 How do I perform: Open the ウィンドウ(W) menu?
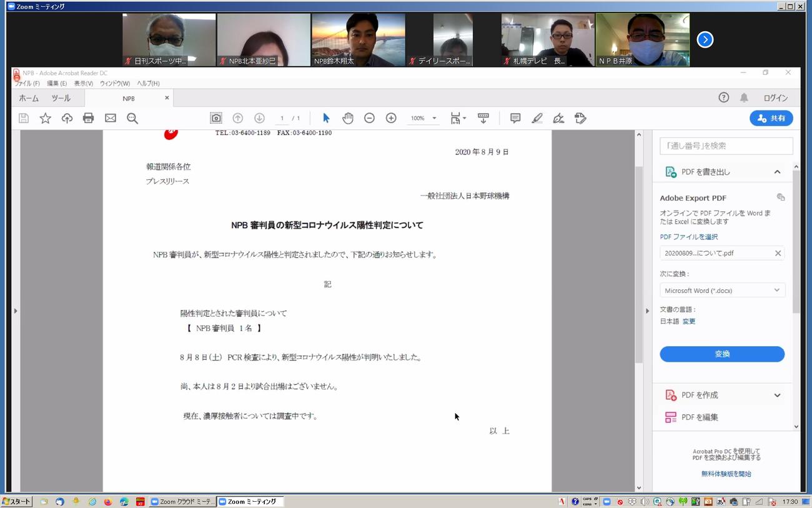pyautogui.click(x=115, y=83)
